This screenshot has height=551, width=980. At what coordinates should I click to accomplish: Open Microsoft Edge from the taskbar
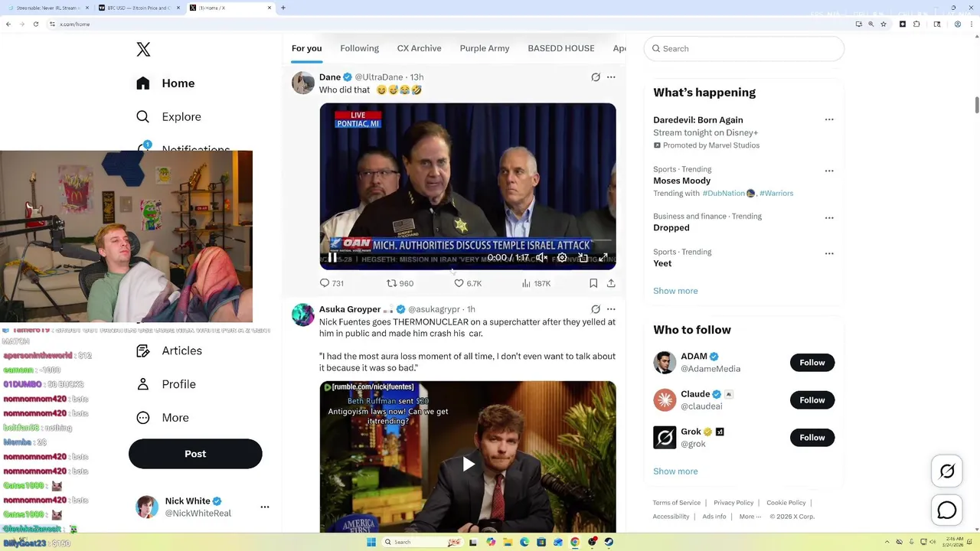coord(524,542)
